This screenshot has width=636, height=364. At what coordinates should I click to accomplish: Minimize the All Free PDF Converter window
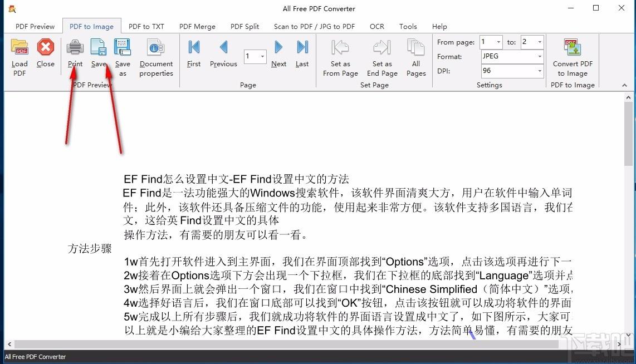(571, 8)
